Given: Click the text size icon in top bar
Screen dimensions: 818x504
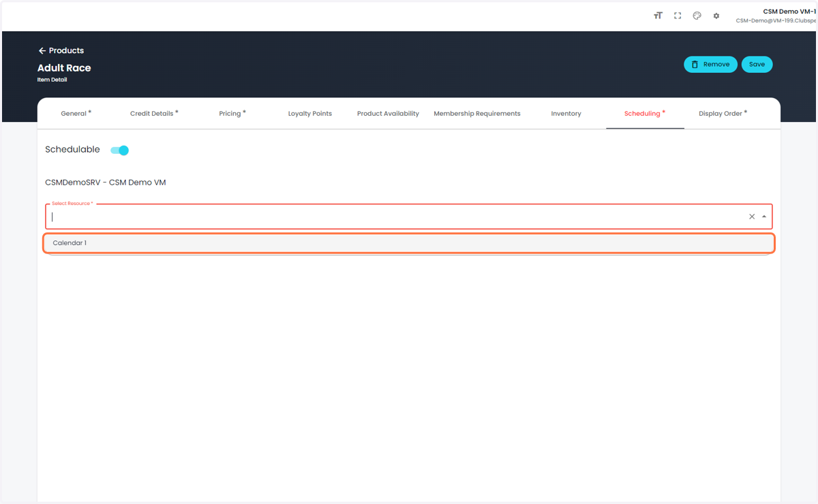Looking at the screenshot, I should pyautogui.click(x=658, y=16).
